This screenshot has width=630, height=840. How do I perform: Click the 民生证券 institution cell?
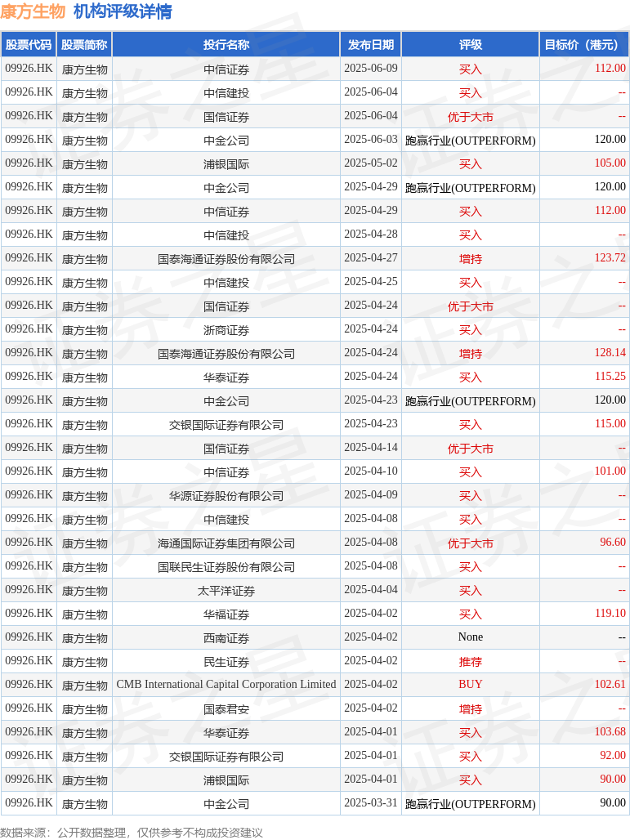point(226,662)
